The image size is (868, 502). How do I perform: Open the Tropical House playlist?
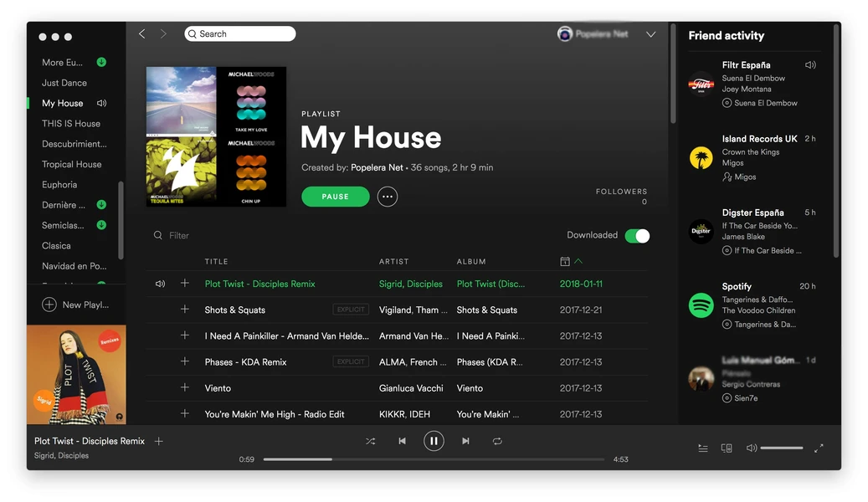click(x=71, y=164)
